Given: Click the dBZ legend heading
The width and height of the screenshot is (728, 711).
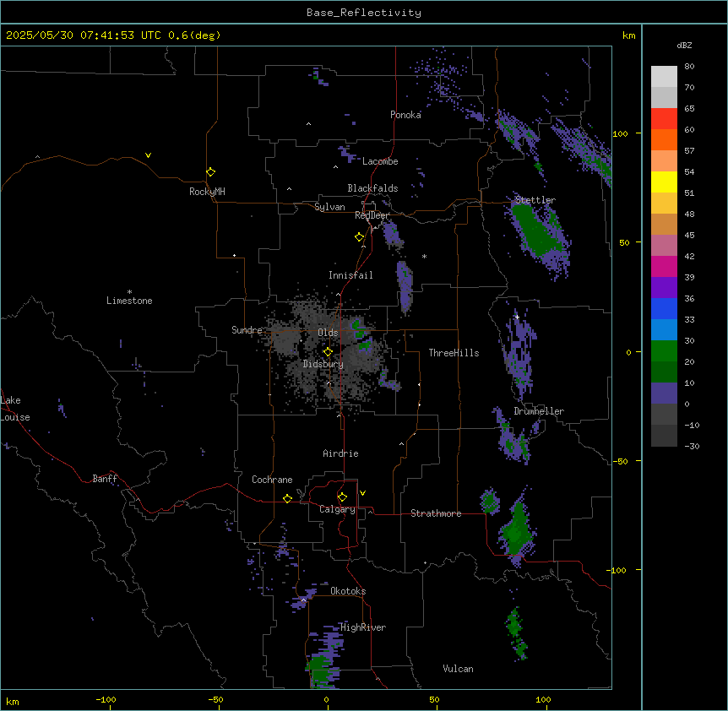Looking at the screenshot, I should click(684, 45).
